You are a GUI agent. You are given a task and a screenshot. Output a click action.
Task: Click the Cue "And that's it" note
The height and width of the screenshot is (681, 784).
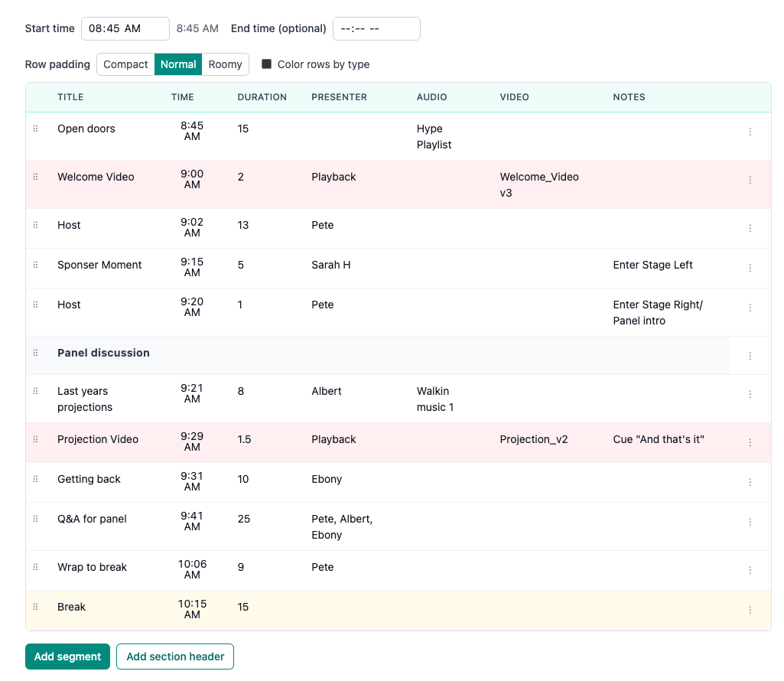tap(659, 439)
